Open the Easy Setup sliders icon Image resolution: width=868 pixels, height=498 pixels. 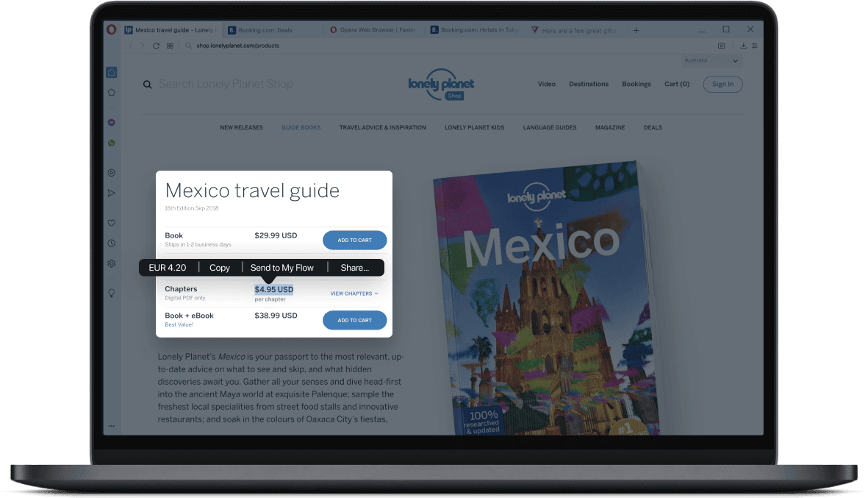[755, 46]
